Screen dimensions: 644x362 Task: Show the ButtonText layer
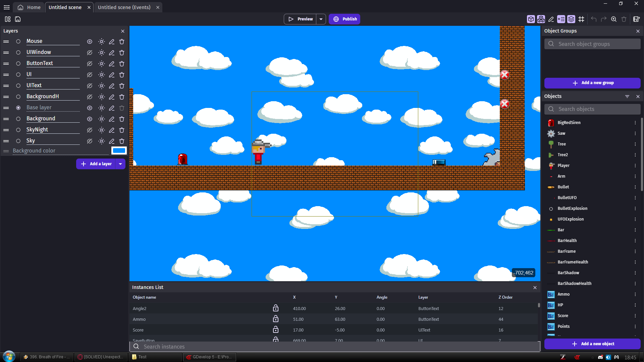click(x=90, y=64)
